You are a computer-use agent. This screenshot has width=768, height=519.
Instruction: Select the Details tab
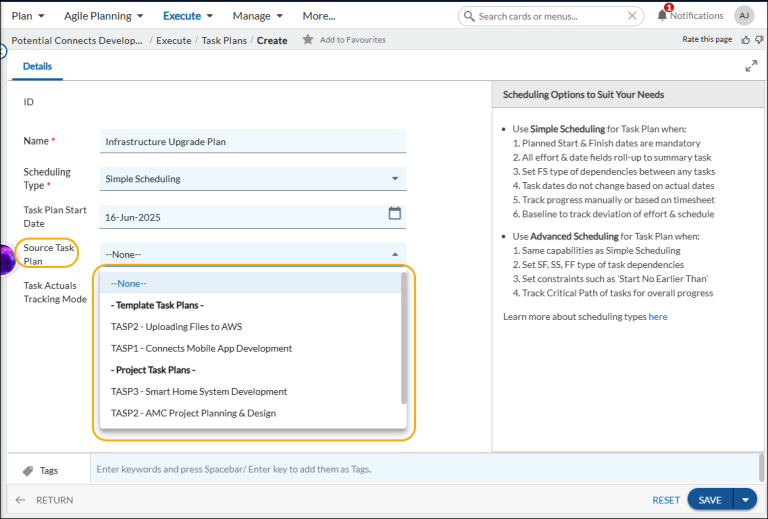point(37,66)
